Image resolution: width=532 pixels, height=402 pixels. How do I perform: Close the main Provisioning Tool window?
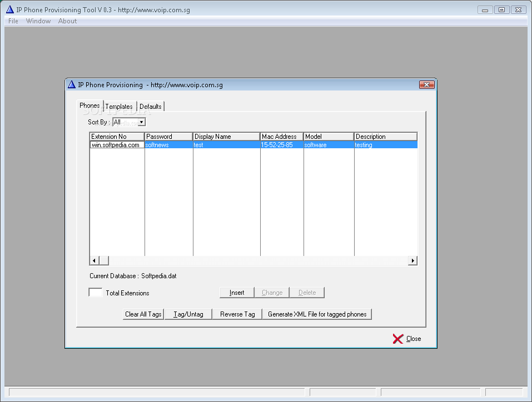tap(518, 10)
